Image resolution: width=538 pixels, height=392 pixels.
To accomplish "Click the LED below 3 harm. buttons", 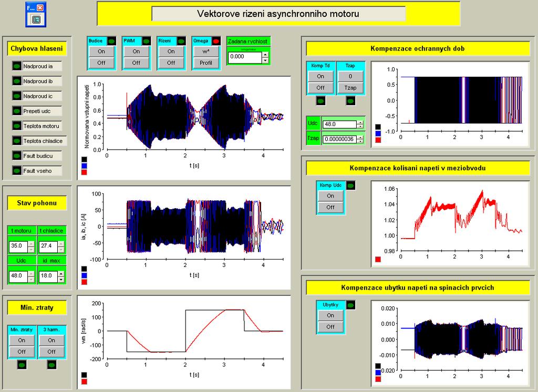I will point(52,365).
